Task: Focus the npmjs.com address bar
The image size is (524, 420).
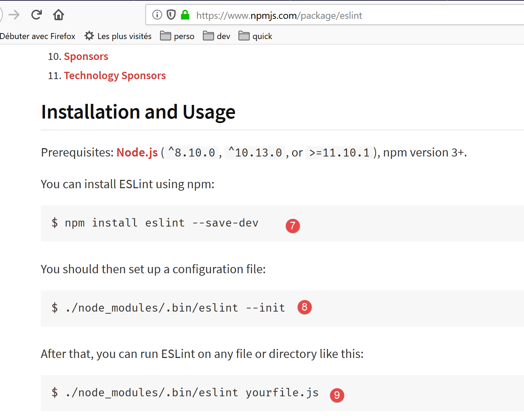Action: point(279,15)
